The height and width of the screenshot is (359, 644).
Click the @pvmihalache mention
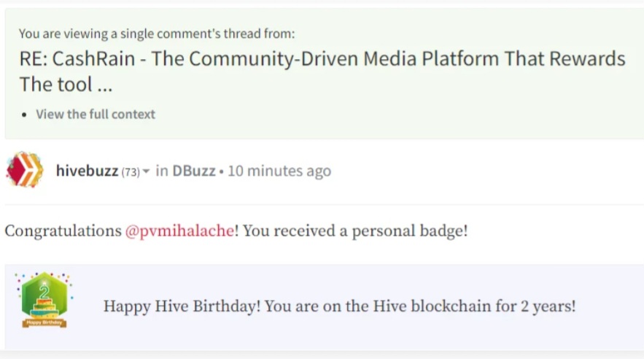coord(179,231)
